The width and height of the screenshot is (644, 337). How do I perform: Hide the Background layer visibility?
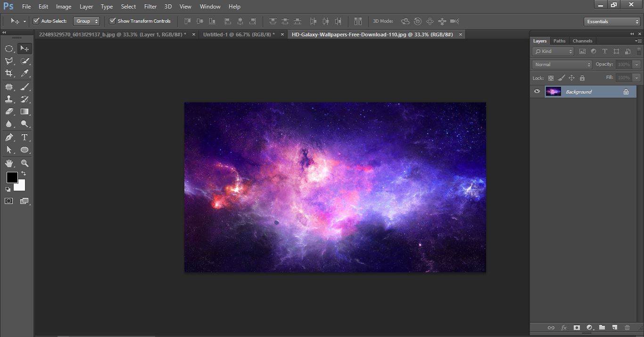coord(537,91)
